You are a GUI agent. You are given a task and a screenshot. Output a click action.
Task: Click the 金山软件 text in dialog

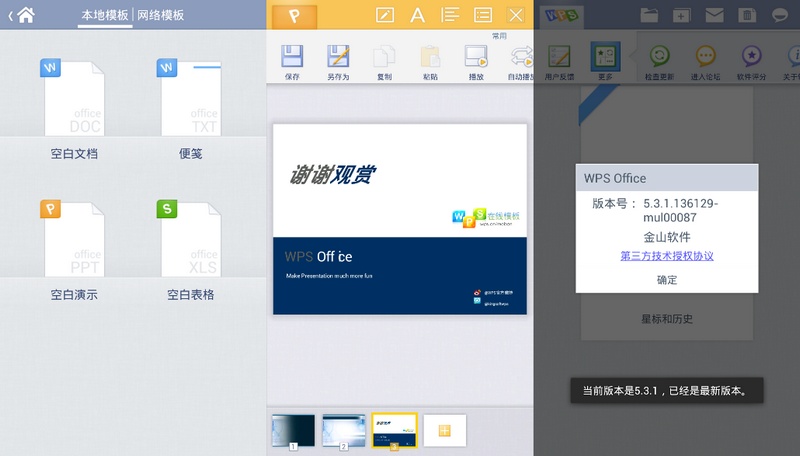(x=667, y=237)
